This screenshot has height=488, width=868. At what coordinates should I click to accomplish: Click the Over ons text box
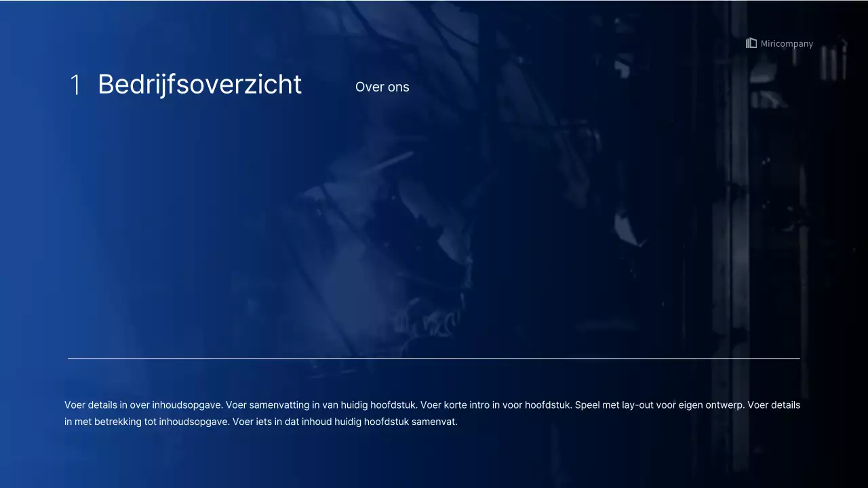tap(382, 87)
